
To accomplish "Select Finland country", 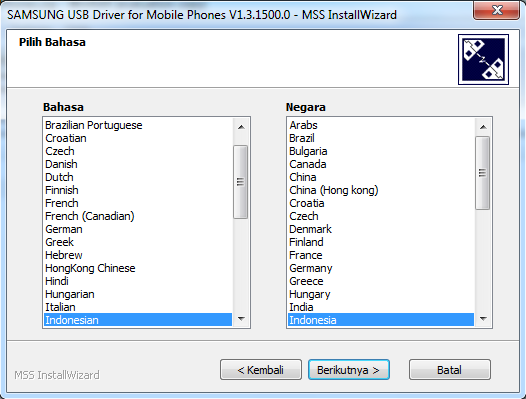I will [381, 242].
